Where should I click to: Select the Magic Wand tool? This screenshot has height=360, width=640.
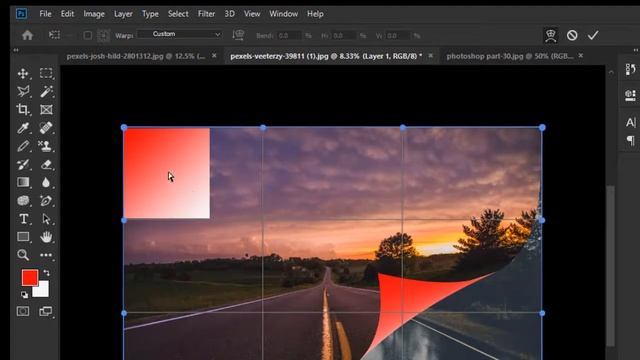tap(46, 91)
